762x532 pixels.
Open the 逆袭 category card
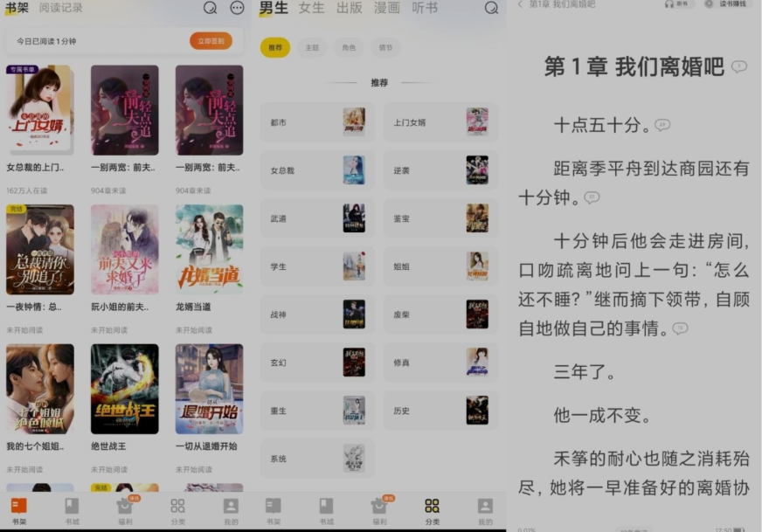440,170
